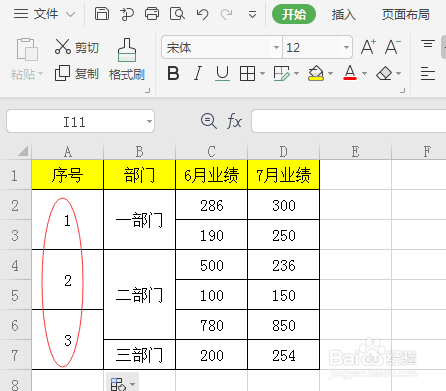Switch to the 页面布局 Page Layout tab

(x=406, y=15)
